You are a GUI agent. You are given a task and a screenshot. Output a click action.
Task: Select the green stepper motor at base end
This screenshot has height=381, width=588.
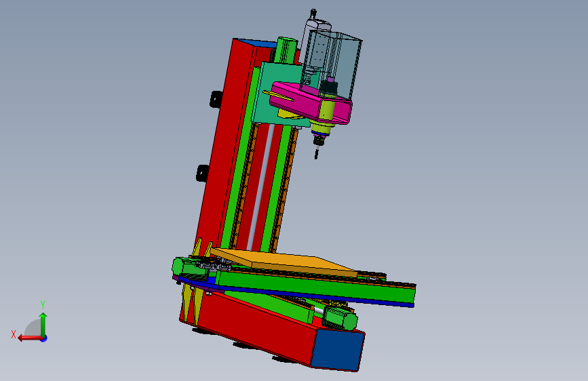pos(340,319)
